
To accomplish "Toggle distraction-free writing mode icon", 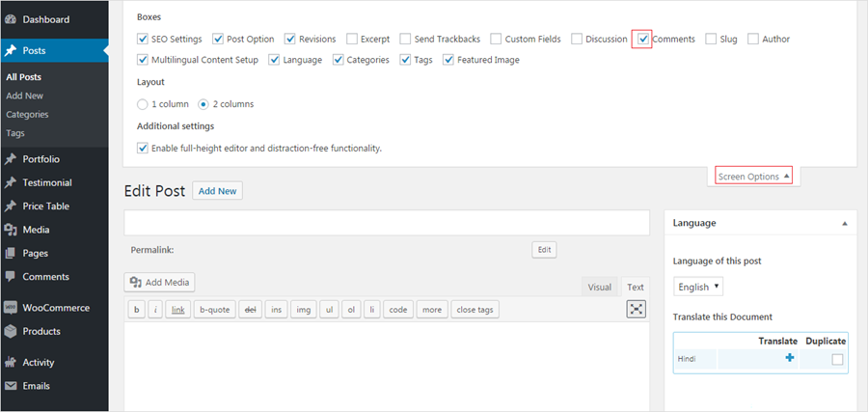I will (637, 309).
